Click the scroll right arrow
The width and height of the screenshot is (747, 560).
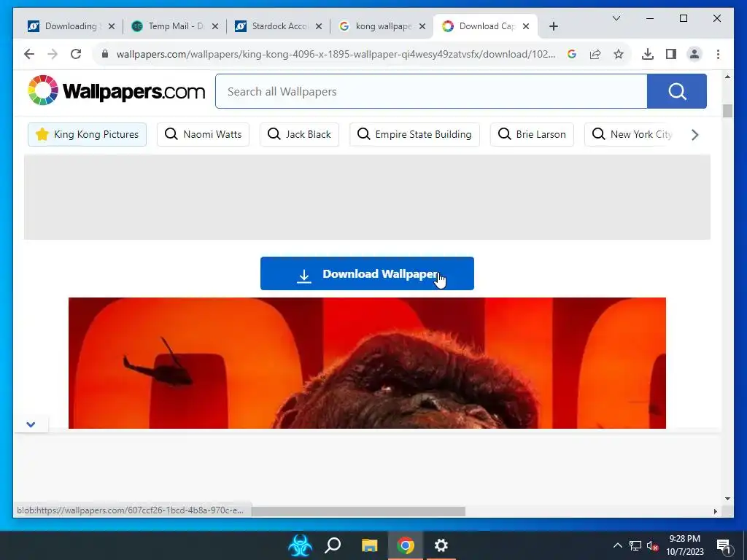(x=715, y=511)
